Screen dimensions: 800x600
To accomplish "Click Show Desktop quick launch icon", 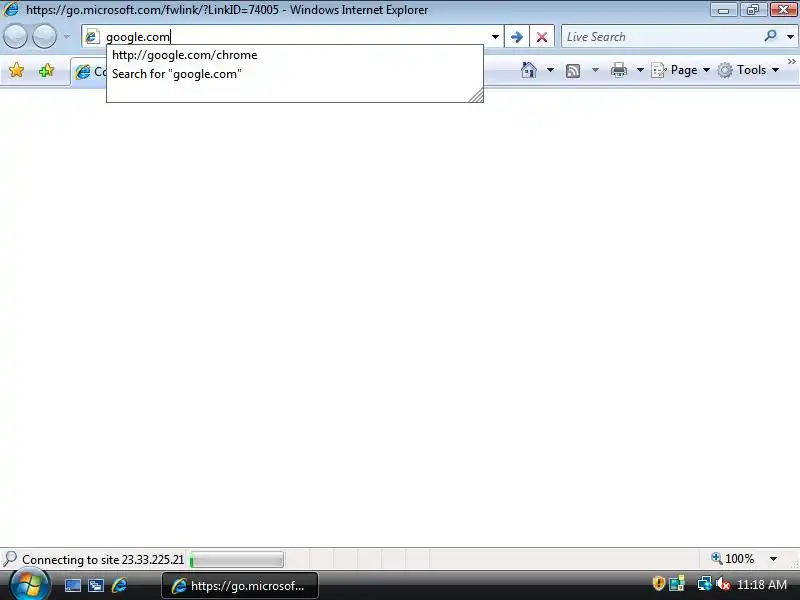I will click(x=72, y=586).
